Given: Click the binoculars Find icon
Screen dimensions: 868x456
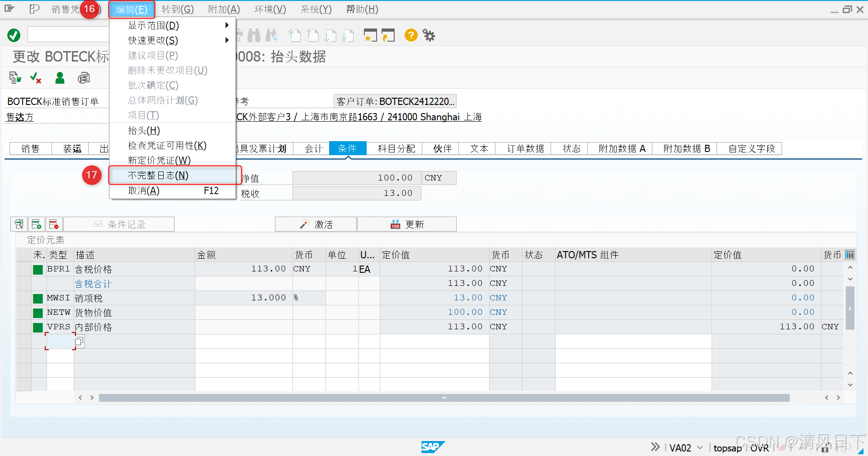Looking at the screenshot, I should point(254,35).
